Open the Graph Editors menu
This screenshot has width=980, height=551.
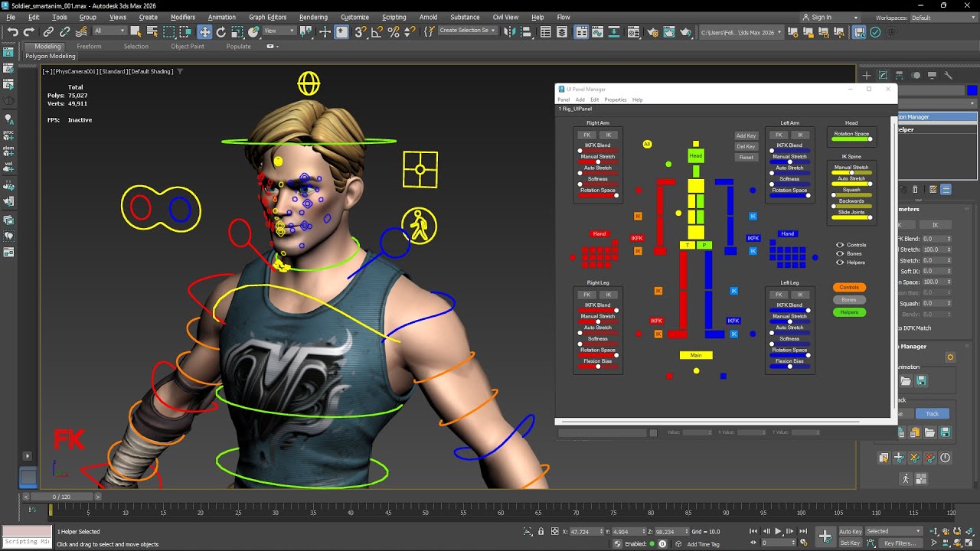tap(267, 17)
